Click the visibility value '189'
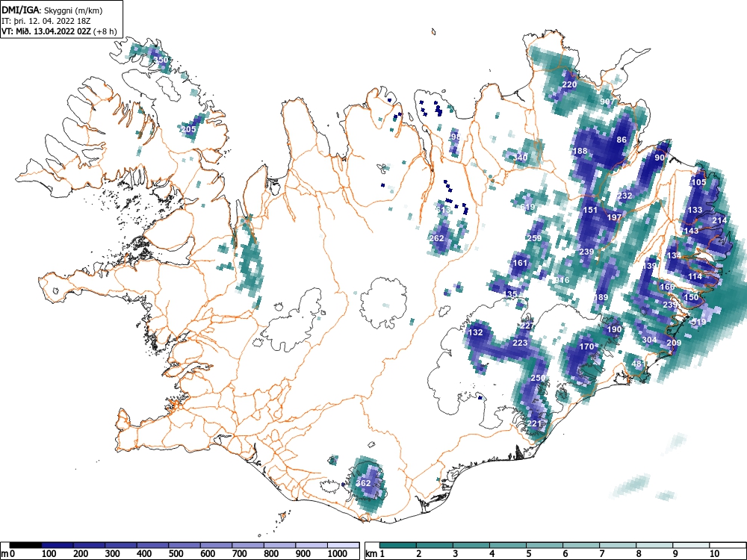The height and width of the screenshot is (560, 747). [x=601, y=298]
